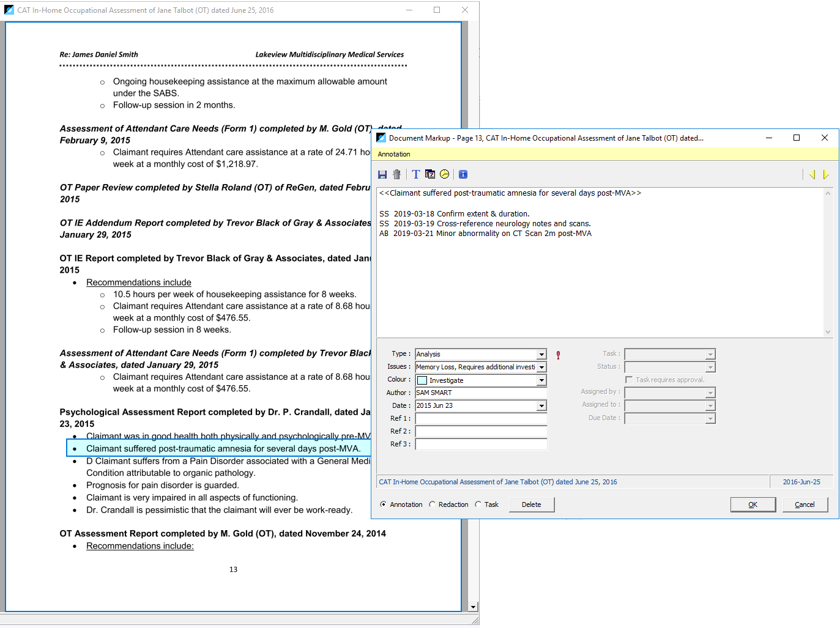
Task: Select the blue T text tool icon
Action: 416,174
